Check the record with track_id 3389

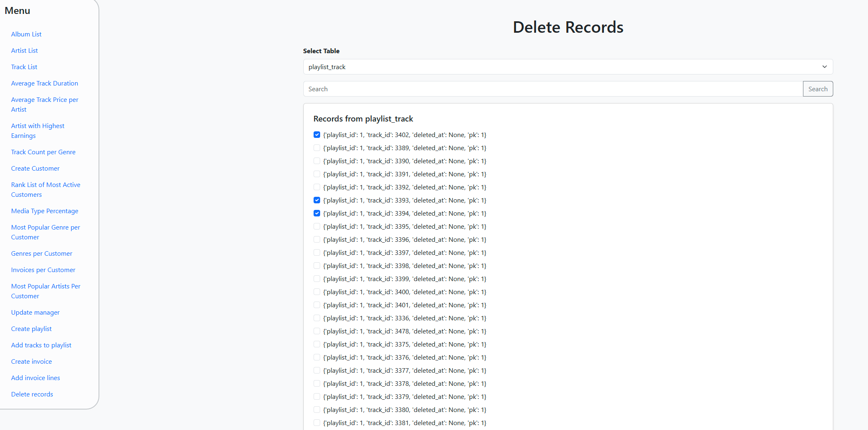pos(317,148)
